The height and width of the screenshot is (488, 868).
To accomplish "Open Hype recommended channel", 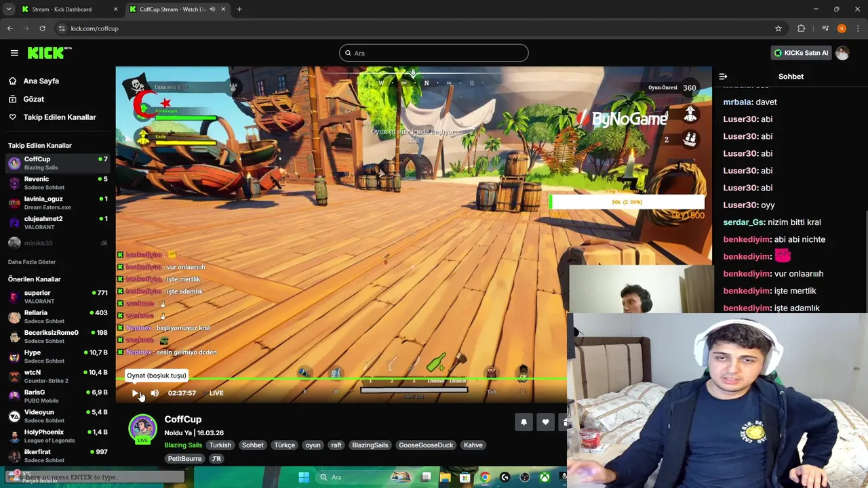I will tap(58, 357).
